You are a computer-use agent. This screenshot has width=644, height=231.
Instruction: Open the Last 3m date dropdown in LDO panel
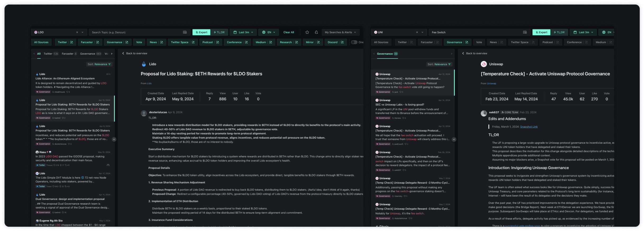click(243, 32)
